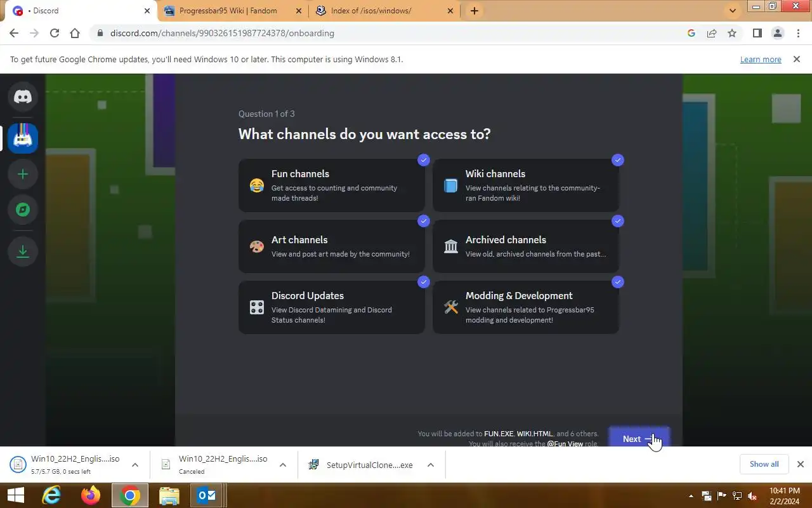Launch Firefox from taskbar
This screenshot has width=812, height=508.
(x=91, y=495)
